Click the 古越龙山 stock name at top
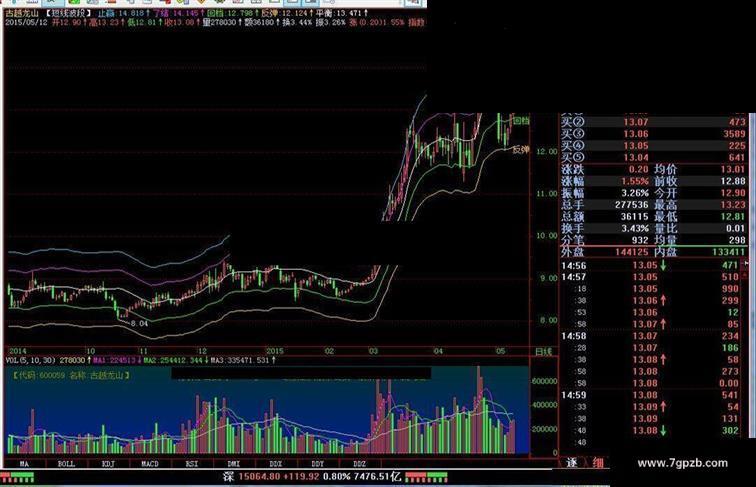The width and height of the screenshot is (756, 487). tap(22, 13)
